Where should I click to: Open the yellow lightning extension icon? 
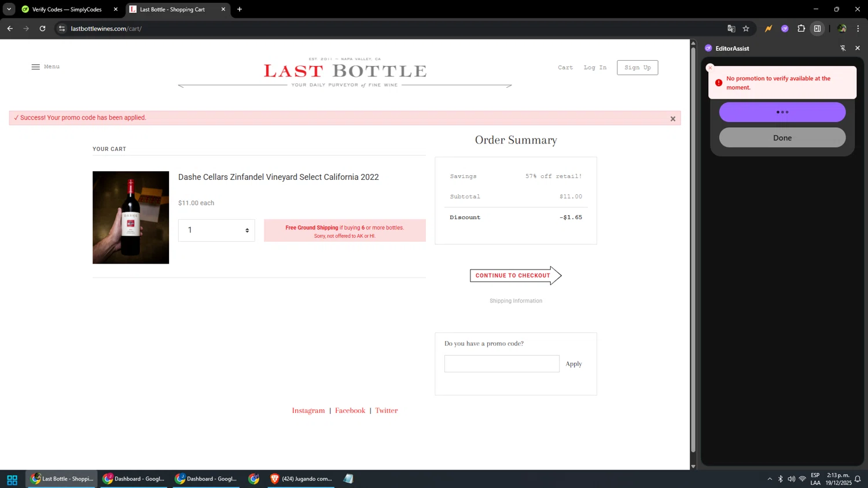click(768, 28)
